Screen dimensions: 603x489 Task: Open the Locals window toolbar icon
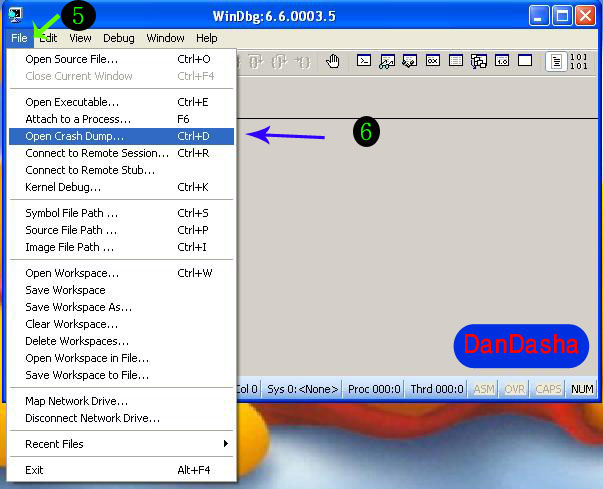(x=410, y=61)
